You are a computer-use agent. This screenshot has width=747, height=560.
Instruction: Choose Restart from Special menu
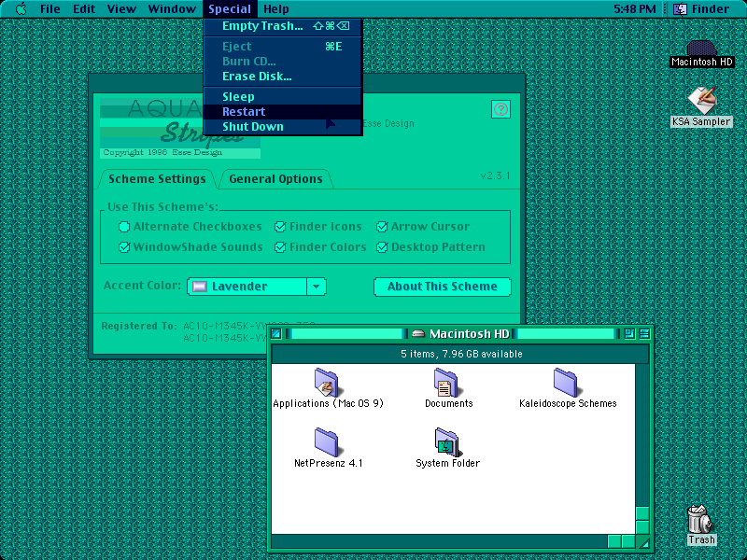(283, 111)
